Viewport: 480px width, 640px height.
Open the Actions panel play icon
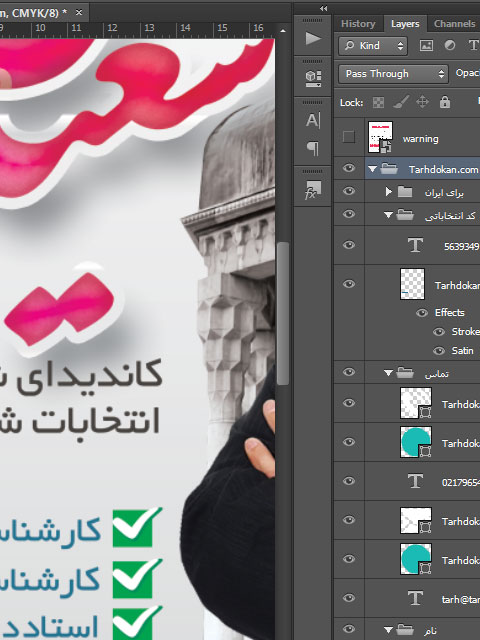tap(313, 38)
